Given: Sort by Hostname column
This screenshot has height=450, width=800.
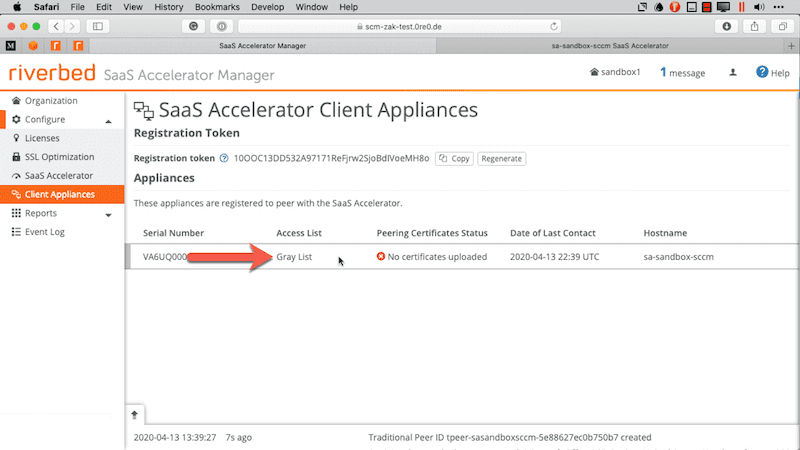Looking at the screenshot, I should point(665,233).
